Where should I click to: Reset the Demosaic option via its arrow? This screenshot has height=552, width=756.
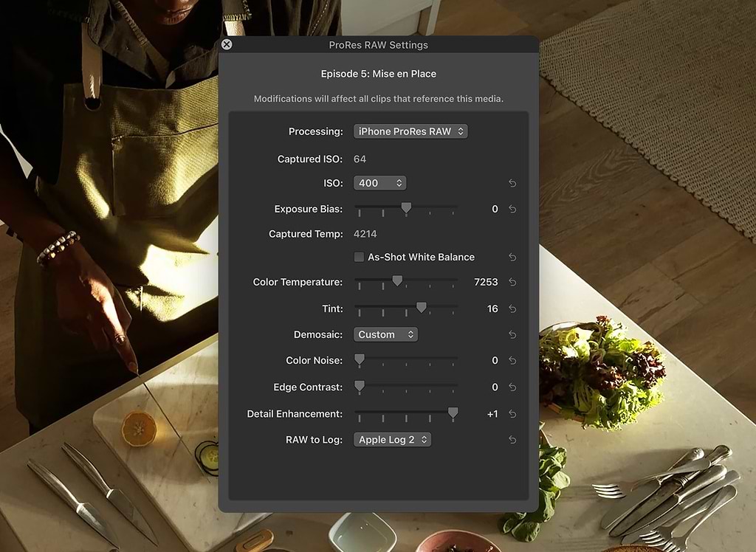512,334
